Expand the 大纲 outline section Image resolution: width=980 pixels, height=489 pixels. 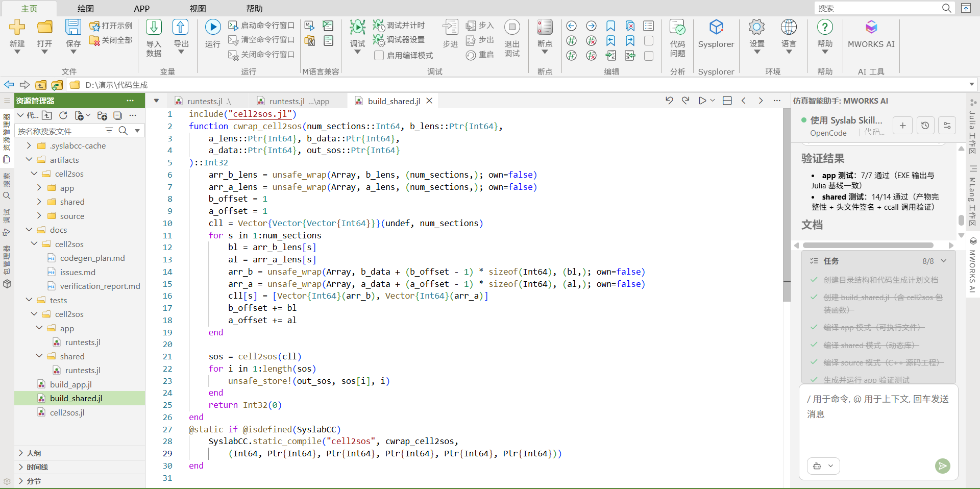pyautogui.click(x=21, y=453)
